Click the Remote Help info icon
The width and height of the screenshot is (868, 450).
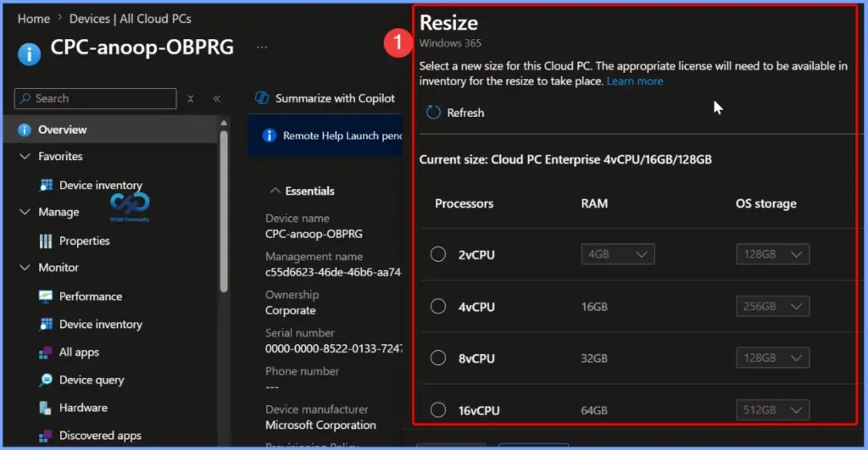pos(269,136)
